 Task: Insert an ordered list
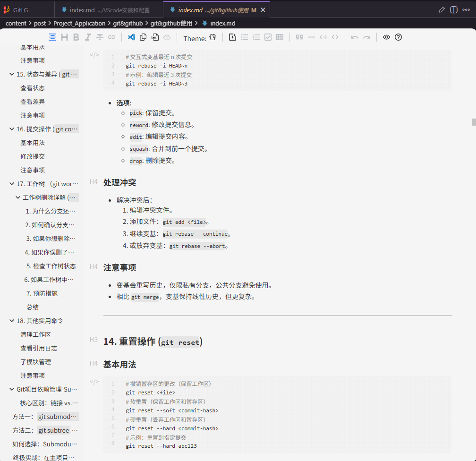256,37
